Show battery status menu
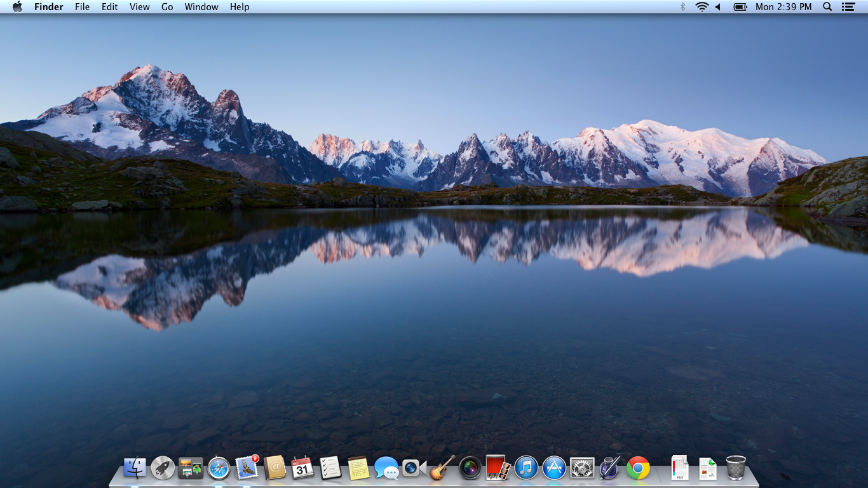The image size is (868, 488). (x=740, y=6)
